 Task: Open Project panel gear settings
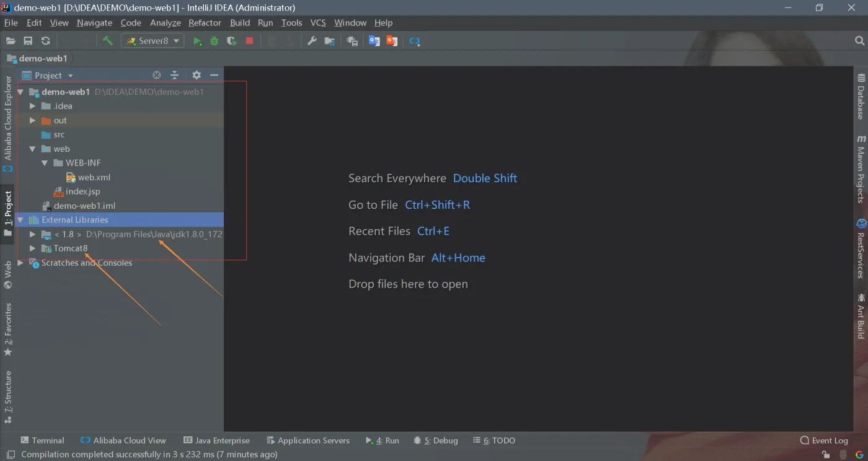point(197,75)
